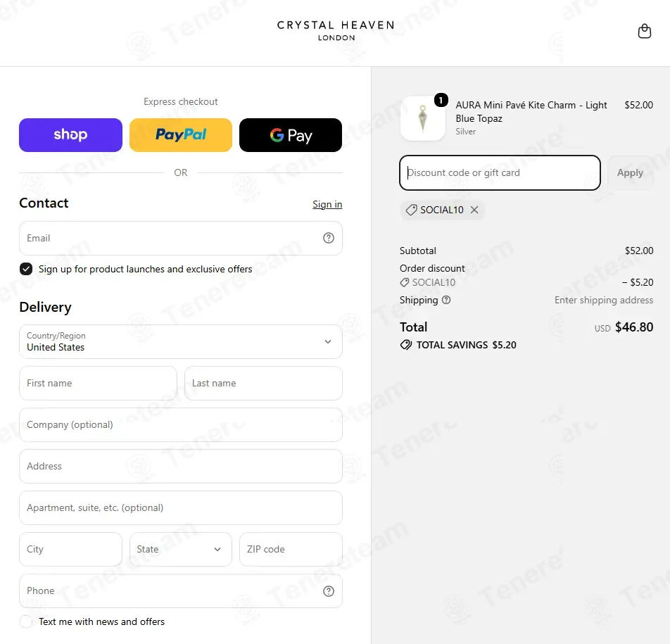670x644 pixels.
Task: Uncheck product launches and exclusive offers signup
Action: (26, 269)
